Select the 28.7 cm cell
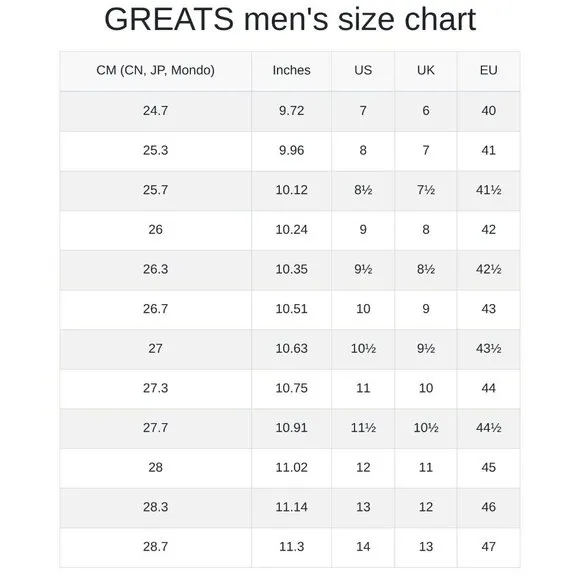580x580 pixels. [x=155, y=547]
